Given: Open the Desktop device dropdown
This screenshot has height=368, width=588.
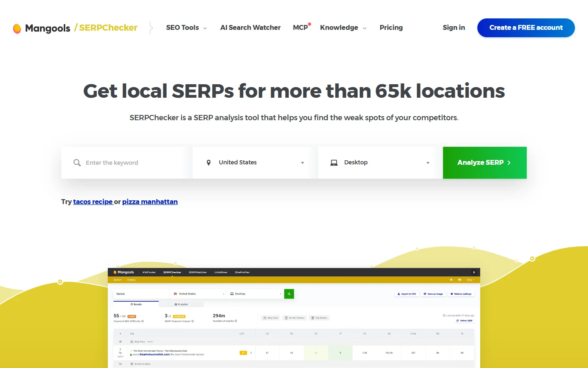Looking at the screenshot, I should (x=381, y=163).
